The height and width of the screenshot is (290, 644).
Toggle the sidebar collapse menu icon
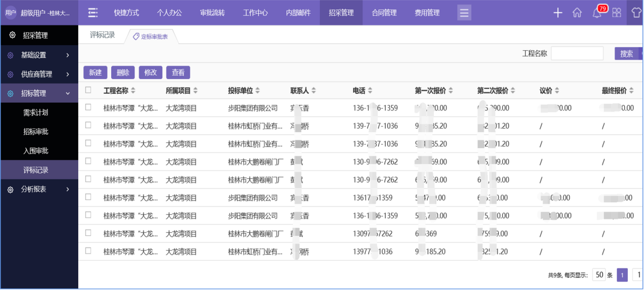(92, 13)
